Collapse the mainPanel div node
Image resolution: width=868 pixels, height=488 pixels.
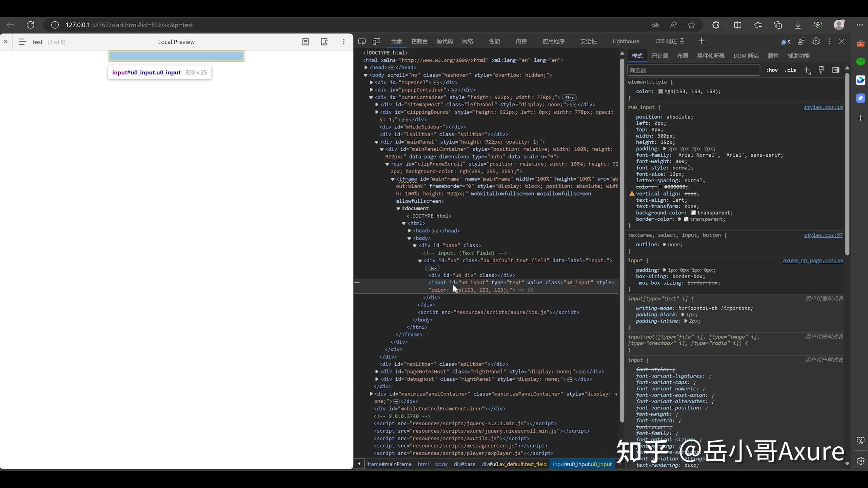[x=376, y=142]
